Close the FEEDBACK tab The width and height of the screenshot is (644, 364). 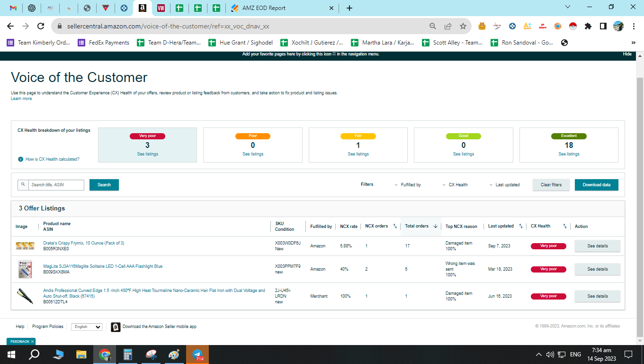coord(32,341)
